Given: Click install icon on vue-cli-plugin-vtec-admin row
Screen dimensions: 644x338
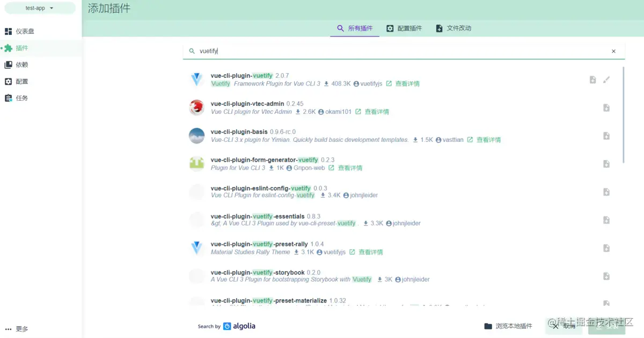Looking at the screenshot, I should click(x=606, y=107).
